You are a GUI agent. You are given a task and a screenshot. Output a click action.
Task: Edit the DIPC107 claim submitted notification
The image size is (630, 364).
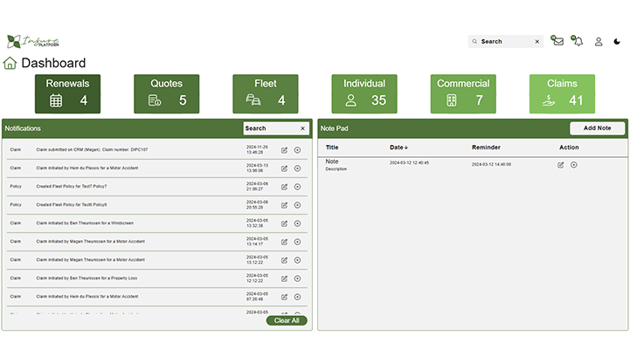point(284,150)
